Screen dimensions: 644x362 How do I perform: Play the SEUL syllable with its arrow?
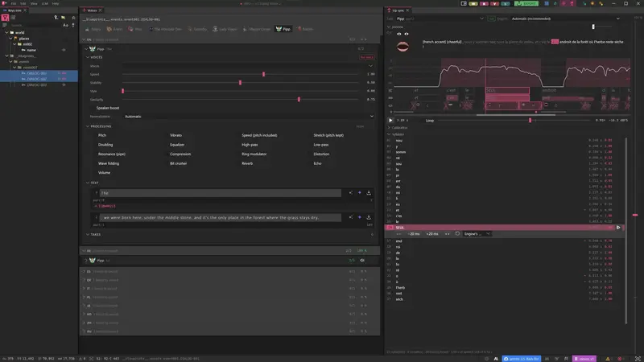[x=618, y=228]
